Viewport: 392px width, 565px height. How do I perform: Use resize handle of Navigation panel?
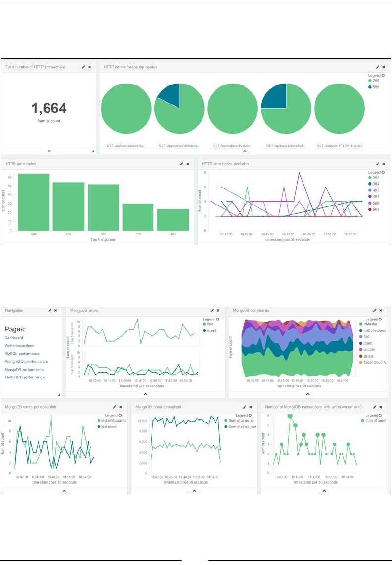(x=59, y=395)
